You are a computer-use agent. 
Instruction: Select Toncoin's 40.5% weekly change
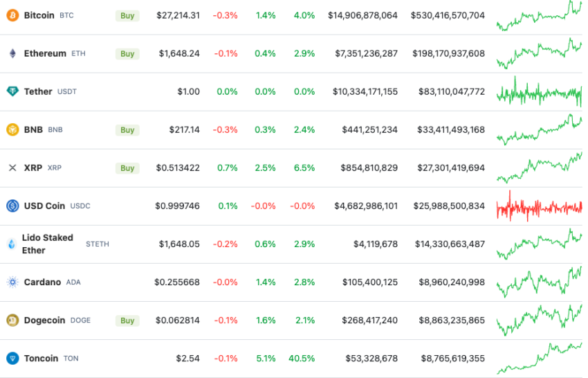tap(302, 359)
